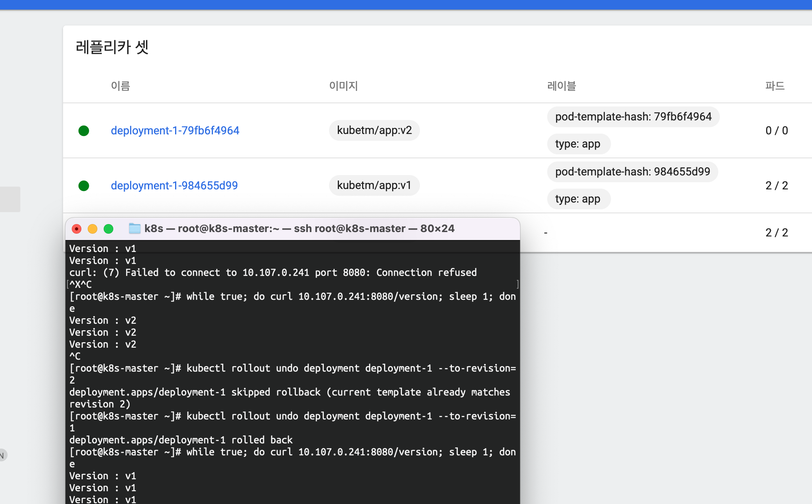Click highlighted sidebar item at left edge

point(10,199)
